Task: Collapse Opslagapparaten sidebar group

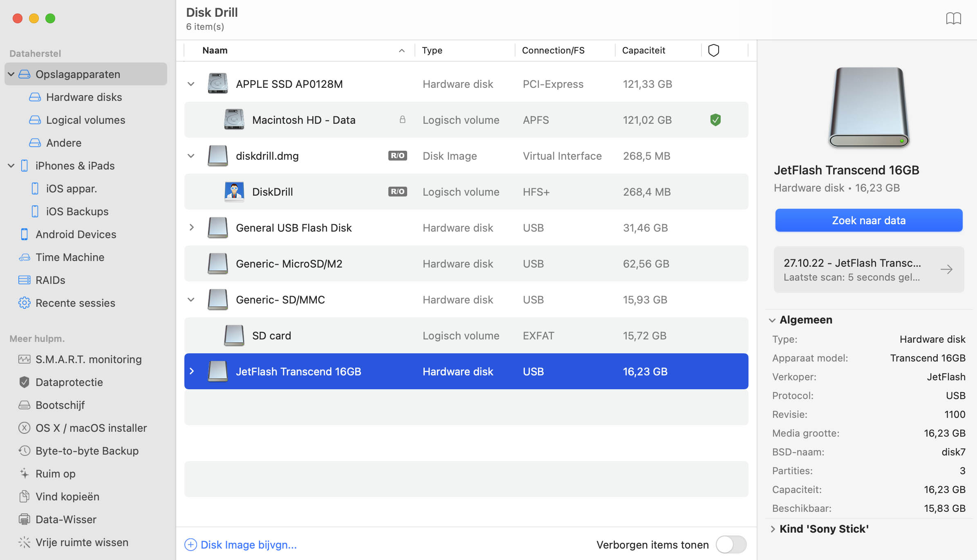Action: coord(11,74)
